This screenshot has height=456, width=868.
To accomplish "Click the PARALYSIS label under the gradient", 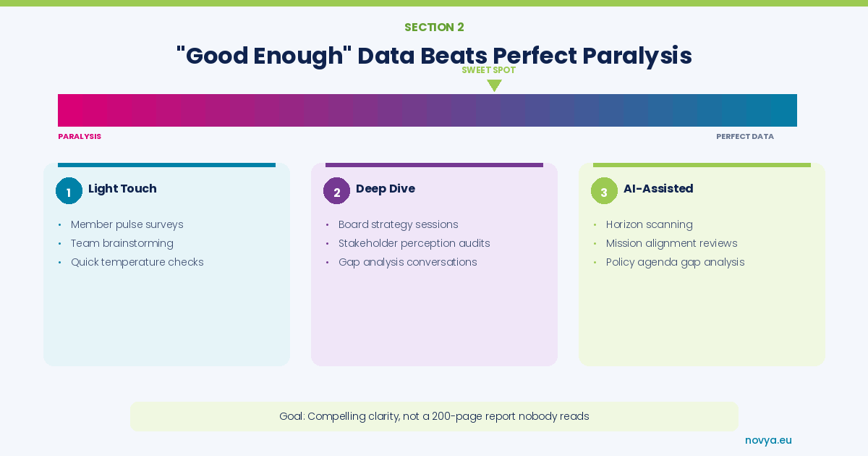I will click(x=80, y=136).
